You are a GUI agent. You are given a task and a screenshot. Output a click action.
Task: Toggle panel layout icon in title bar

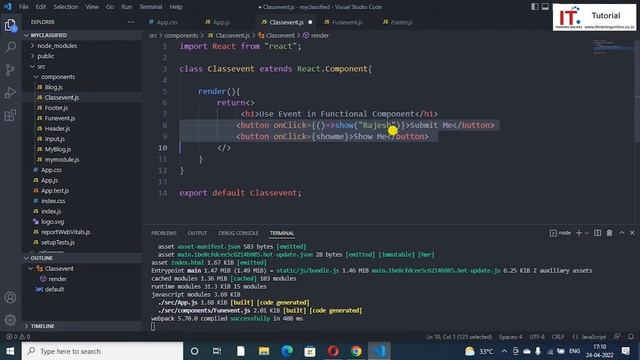click(x=545, y=7)
